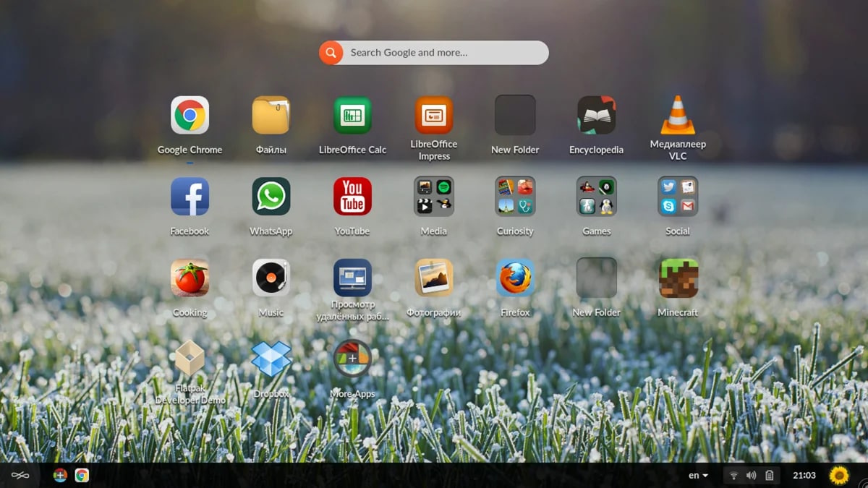Open the Encyclopedia app
Screen dimensions: 868x488
pyautogui.click(x=597, y=116)
